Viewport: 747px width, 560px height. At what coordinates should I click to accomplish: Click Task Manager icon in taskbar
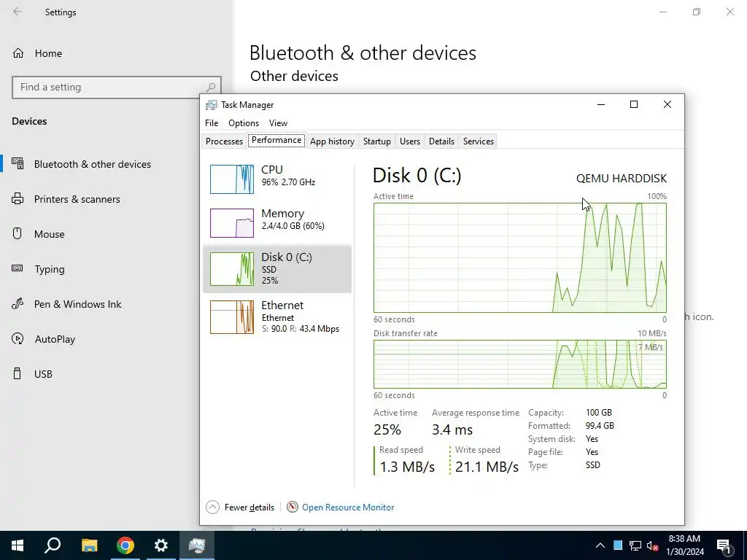click(197, 545)
